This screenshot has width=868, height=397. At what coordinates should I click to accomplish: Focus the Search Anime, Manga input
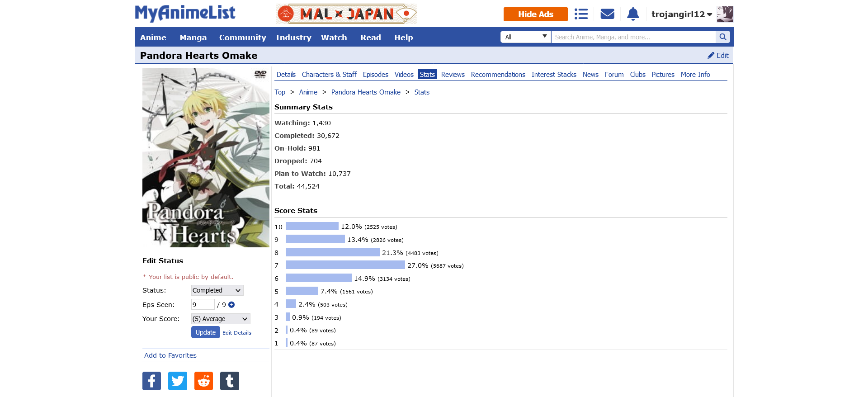point(633,37)
